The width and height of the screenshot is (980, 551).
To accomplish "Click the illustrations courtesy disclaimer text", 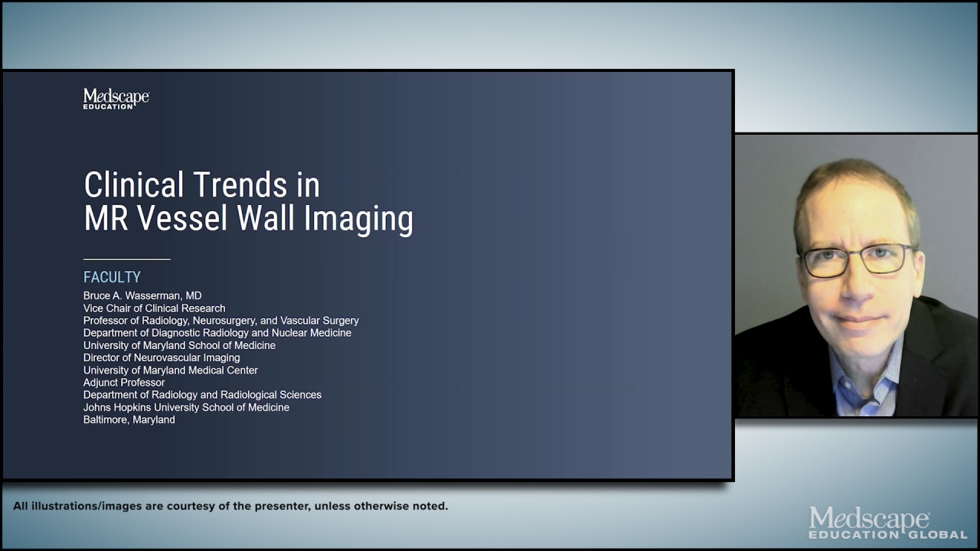I will pyautogui.click(x=230, y=506).
